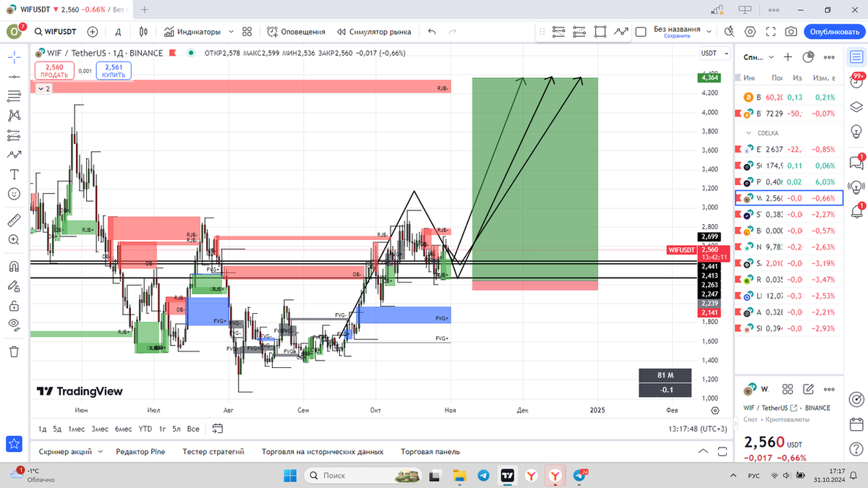Open indicator templates grid icon
Screen dimensions: 868x488
[247, 32]
